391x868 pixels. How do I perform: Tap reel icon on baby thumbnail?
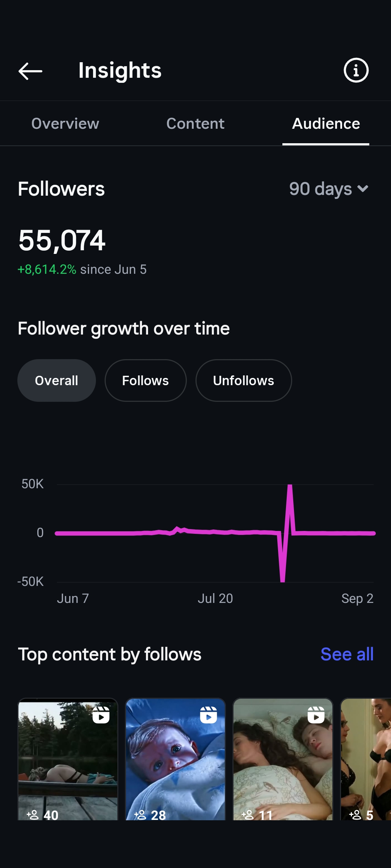pyautogui.click(x=209, y=715)
